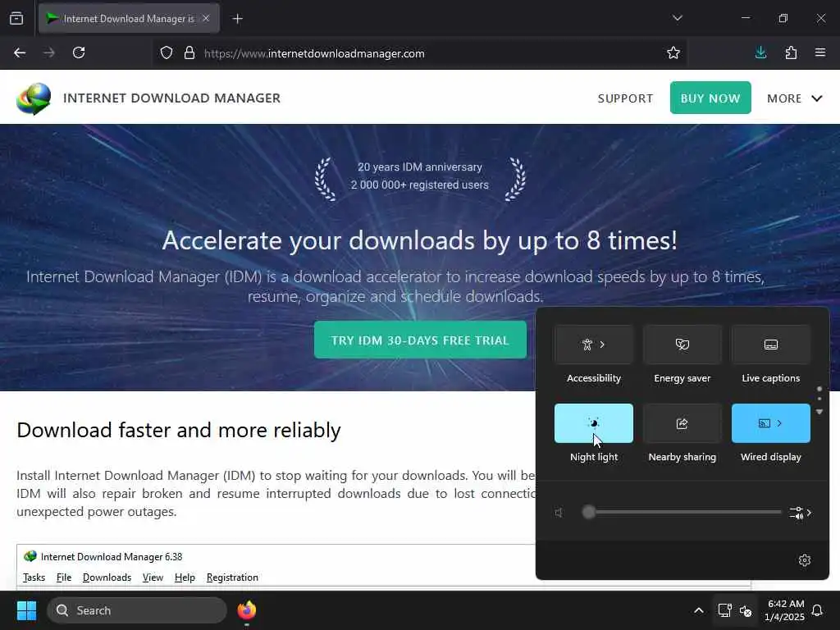
Task: Open the SUPPORT link
Action: 625,98
